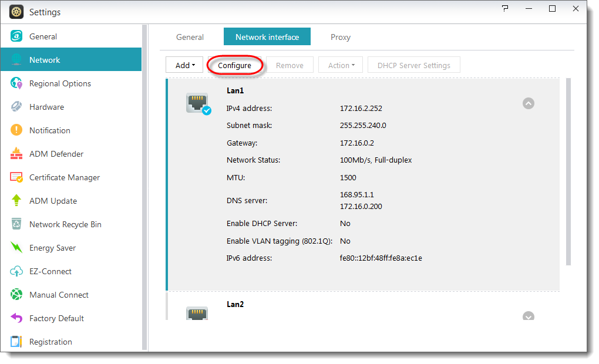599x364 pixels.
Task: Select the ADM Update icon
Action: (16, 201)
